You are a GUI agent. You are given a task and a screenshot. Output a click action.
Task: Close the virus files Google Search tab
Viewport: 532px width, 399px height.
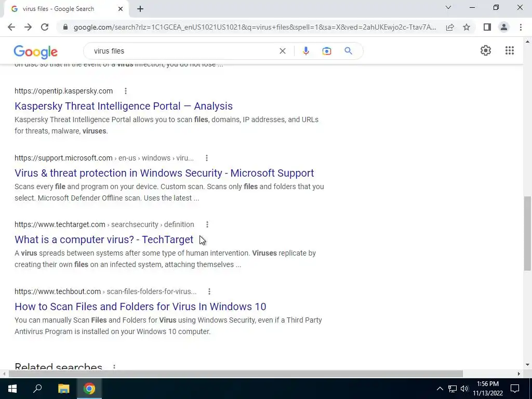(121, 9)
